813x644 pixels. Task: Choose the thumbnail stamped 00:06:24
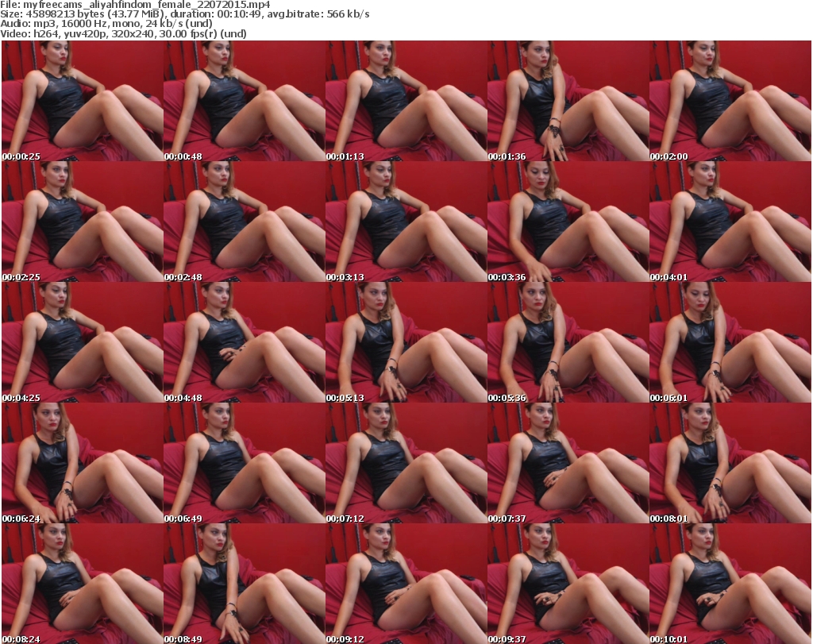coord(83,464)
